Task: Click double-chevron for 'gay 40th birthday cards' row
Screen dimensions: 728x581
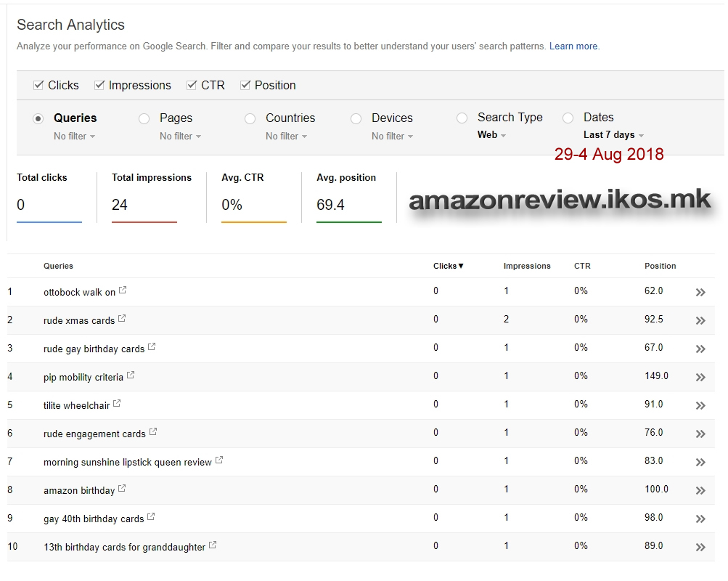Action: pyautogui.click(x=700, y=519)
